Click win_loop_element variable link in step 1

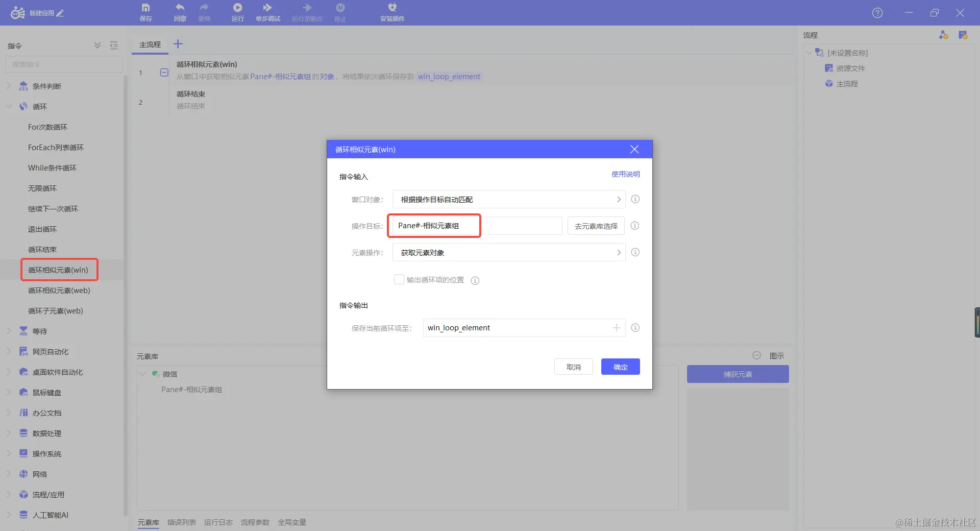click(x=449, y=77)
